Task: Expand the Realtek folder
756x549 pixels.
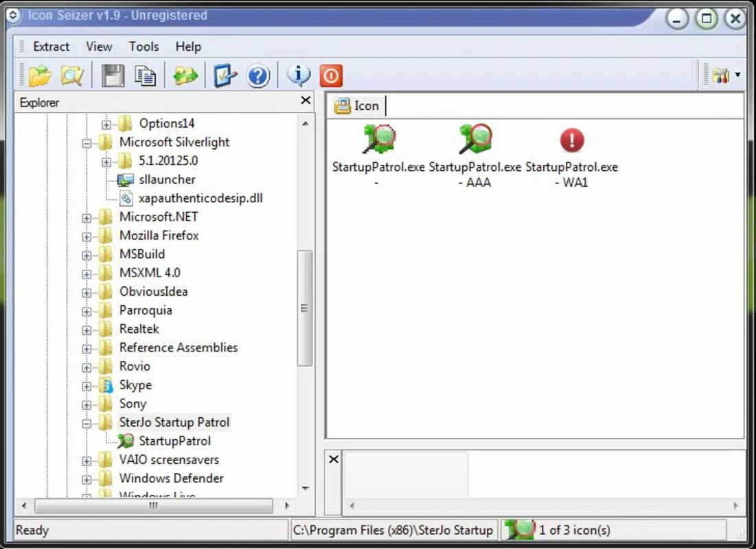Action: point(87,330)
